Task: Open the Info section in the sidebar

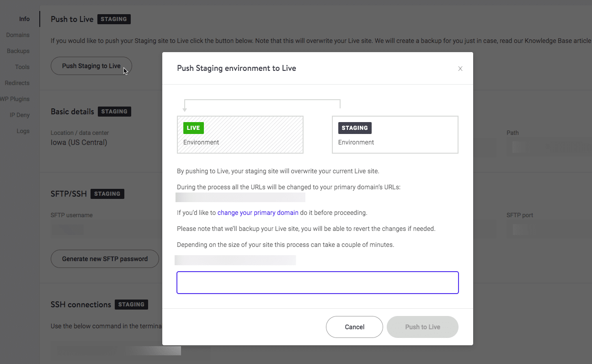Action: 24,19
